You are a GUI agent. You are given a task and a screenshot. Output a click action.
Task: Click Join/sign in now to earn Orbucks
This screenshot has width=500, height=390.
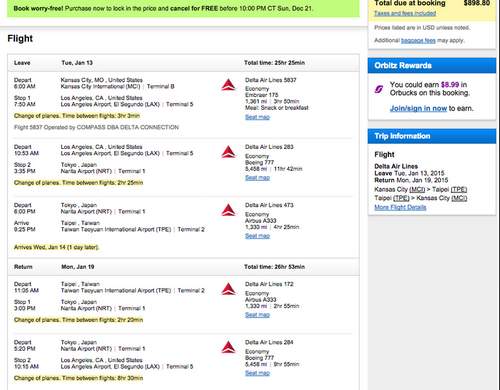point(418,108)
